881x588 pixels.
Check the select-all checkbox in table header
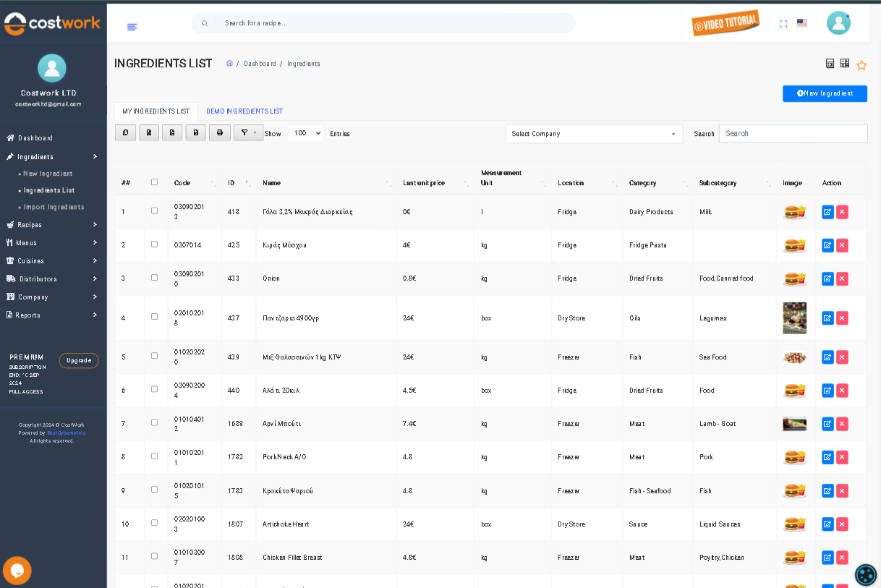click(154, 182)
